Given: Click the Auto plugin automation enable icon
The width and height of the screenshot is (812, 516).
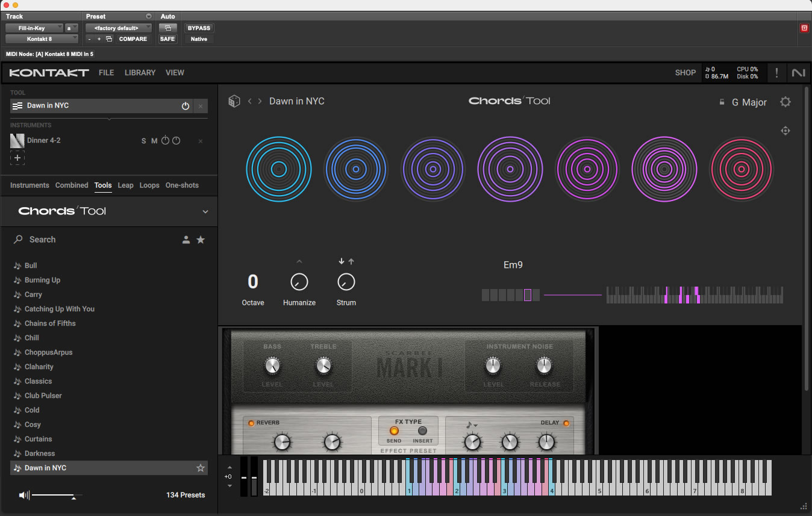Looking at the screenshot, I should pyautogui.click(x=167, y=28).
